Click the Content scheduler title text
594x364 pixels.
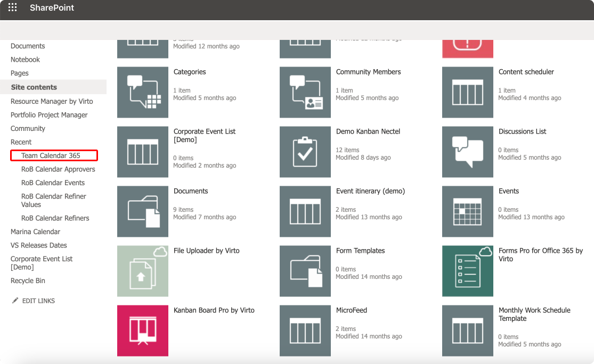526,72
